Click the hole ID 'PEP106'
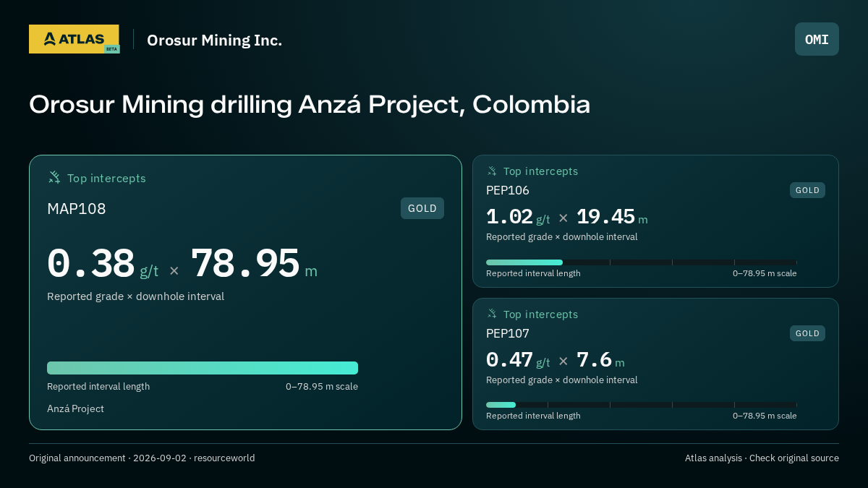 click(x=508, y=190)
